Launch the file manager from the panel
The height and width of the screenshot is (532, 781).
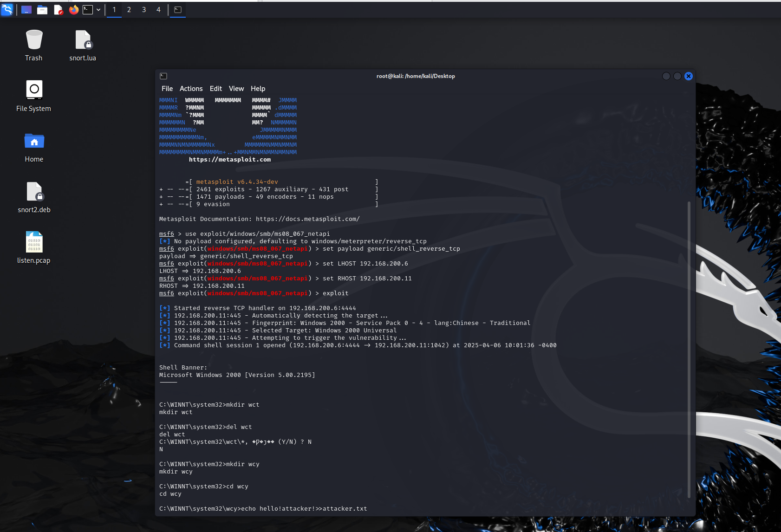42,10
